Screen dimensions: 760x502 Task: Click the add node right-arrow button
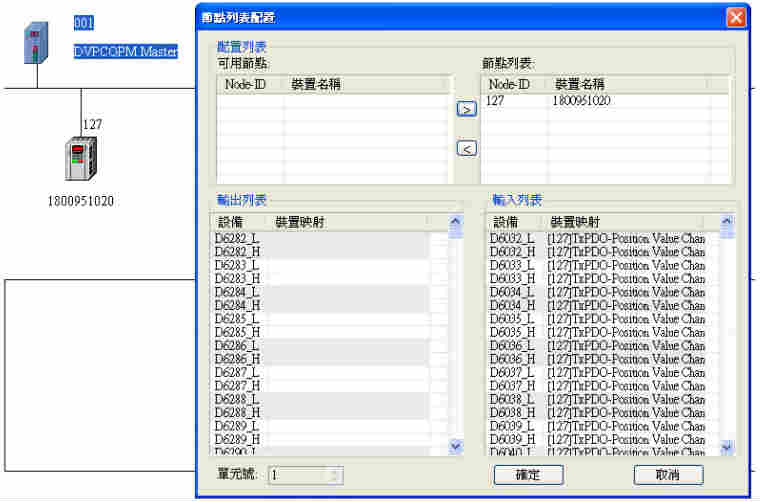[x=466, y=109]
